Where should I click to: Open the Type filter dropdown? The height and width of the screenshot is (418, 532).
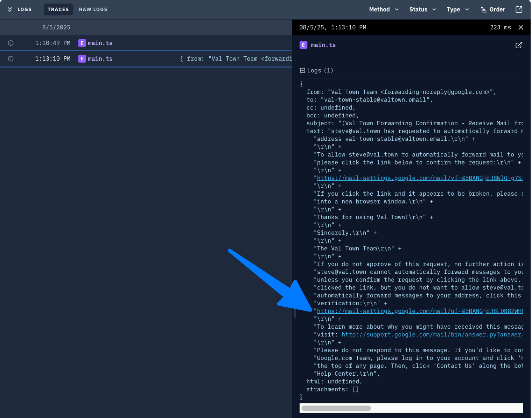point(457,9)
